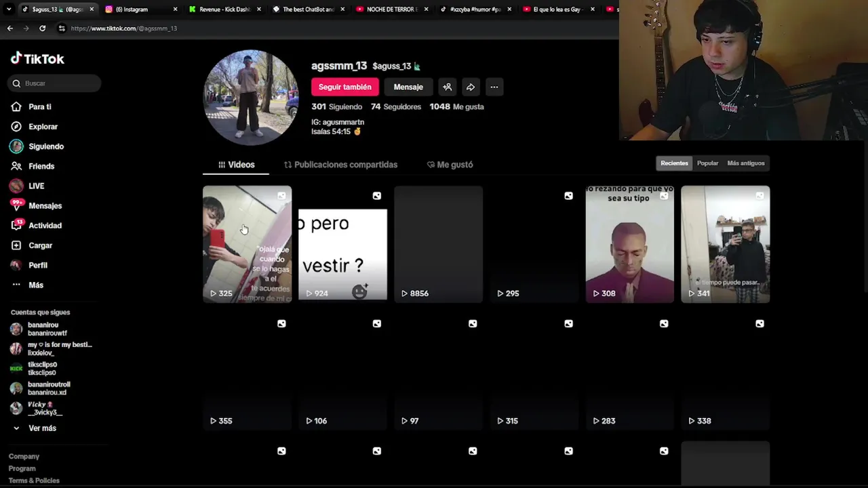Go to Siguiendo feed

coord(45,146)
